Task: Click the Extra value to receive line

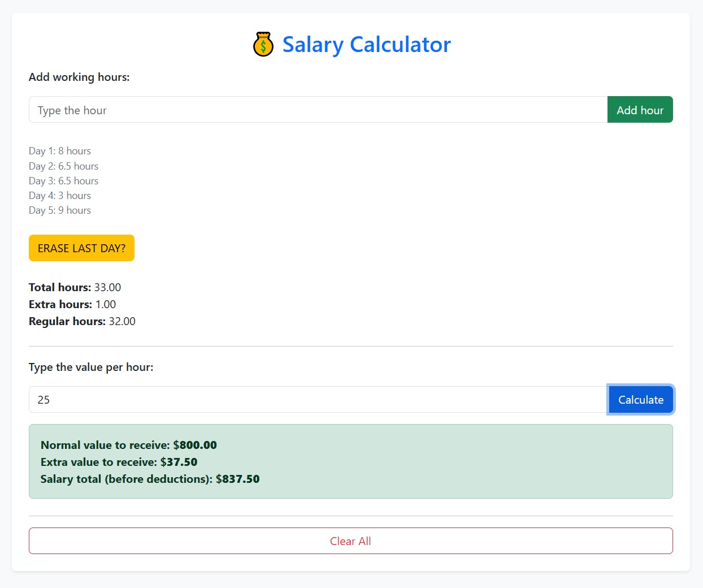Action: [x=119, y=462]
